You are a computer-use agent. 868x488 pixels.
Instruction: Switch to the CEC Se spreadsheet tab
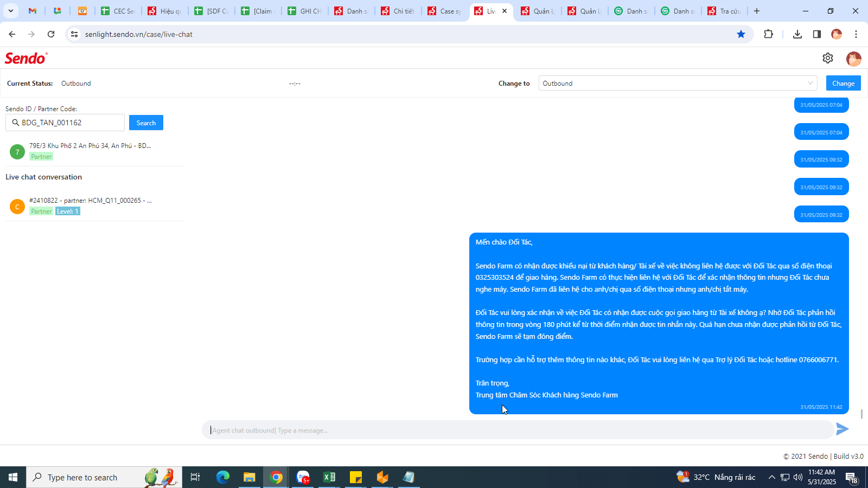[118, 11]
